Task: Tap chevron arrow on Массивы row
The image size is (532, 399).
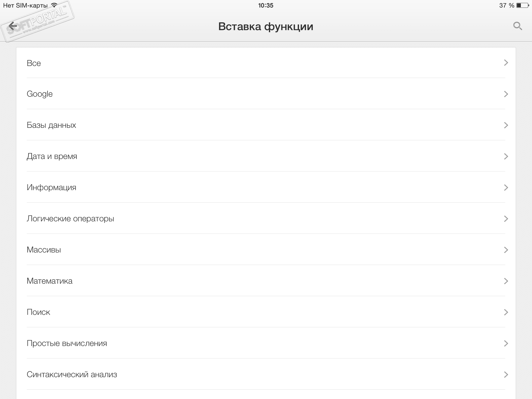Action: coord(506,250)
